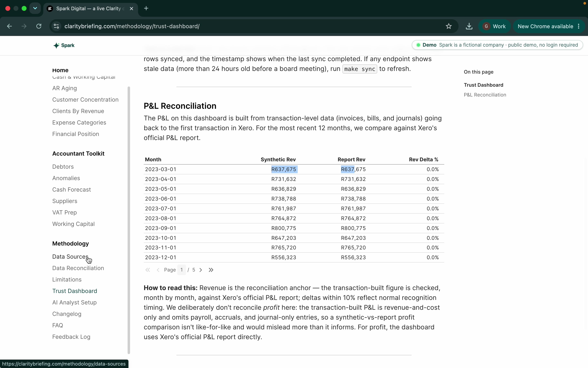Click the Report Rev column header
This screenshot has height=368, width=588.
pos(351,160)
